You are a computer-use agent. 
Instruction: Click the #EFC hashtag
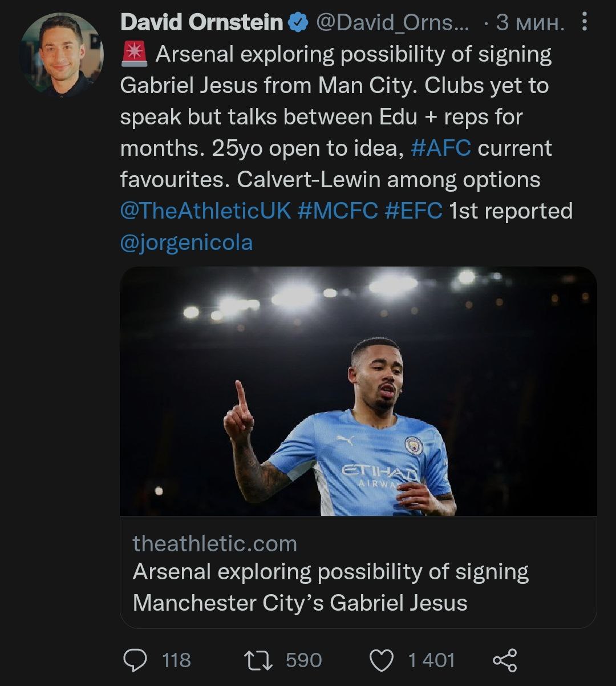pos(414,211)
